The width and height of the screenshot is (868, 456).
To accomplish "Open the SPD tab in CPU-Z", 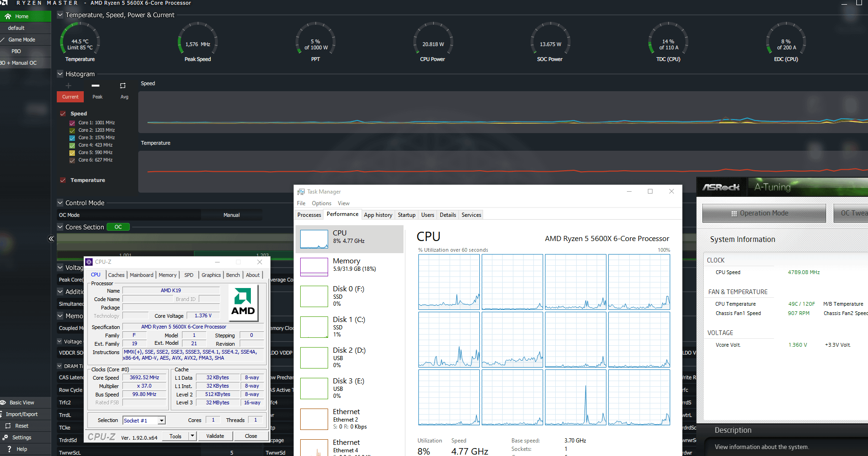I will point(189,275).
